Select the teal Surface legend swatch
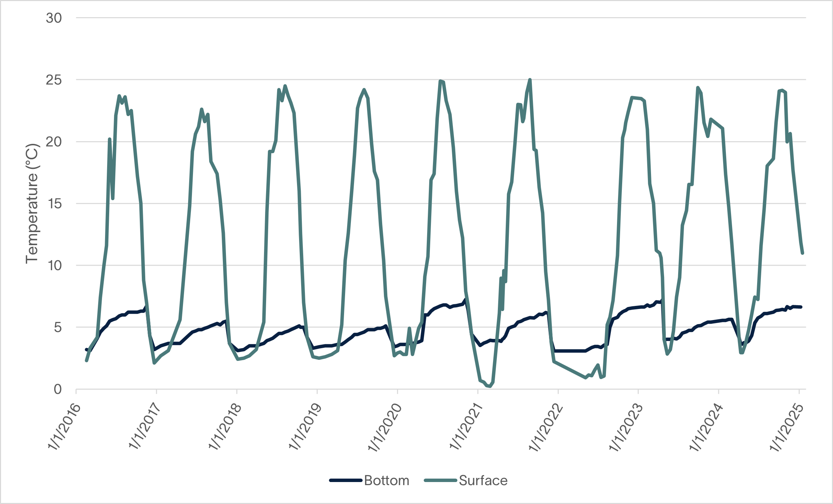Viewport: 833px width, 504px height. (x=441, y=481)
